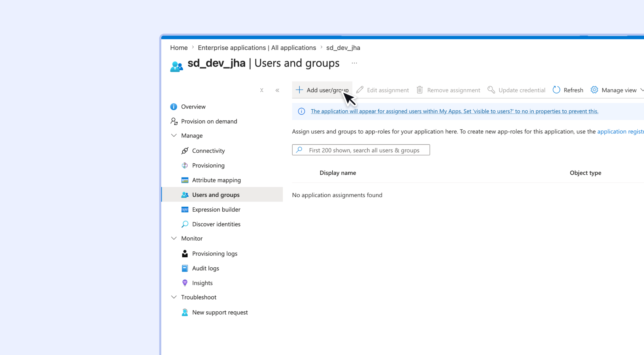Focus the search all users & groups field
The height and width of the screenshot is (355, 644).
click(361, 150)
